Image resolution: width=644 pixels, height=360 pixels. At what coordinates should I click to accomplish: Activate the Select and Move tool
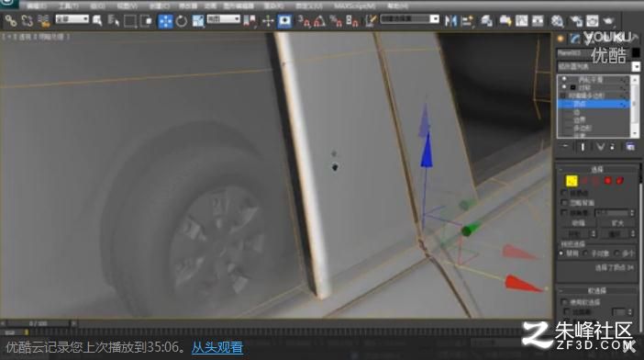pos(165,21)
